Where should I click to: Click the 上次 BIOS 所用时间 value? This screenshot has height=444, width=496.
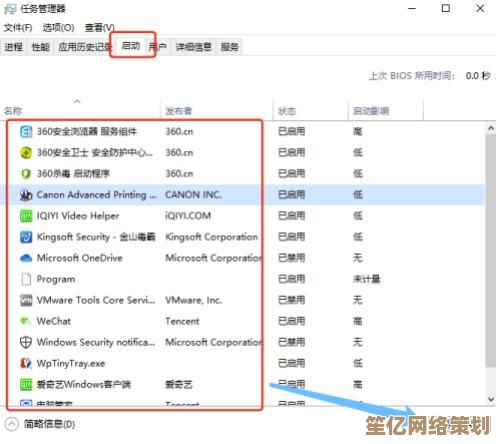click(x=478, y=76)
